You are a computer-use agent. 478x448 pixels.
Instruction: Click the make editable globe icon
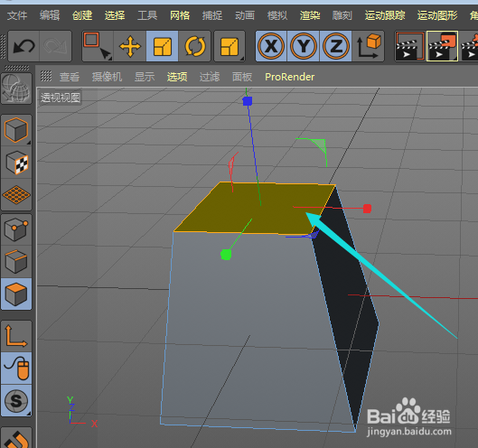(16, 89)
